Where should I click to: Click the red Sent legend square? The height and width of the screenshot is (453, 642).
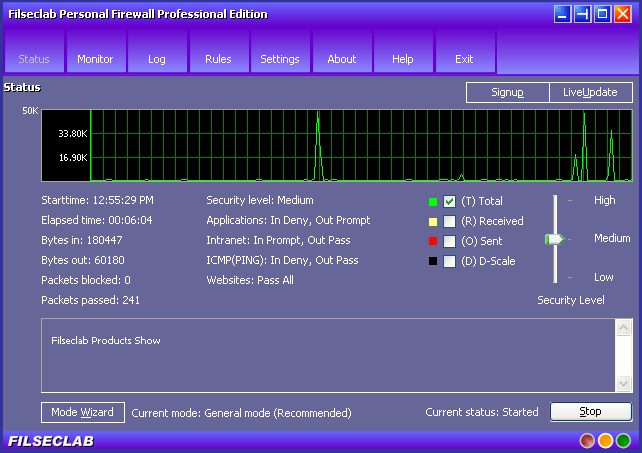tap(433, 241)
